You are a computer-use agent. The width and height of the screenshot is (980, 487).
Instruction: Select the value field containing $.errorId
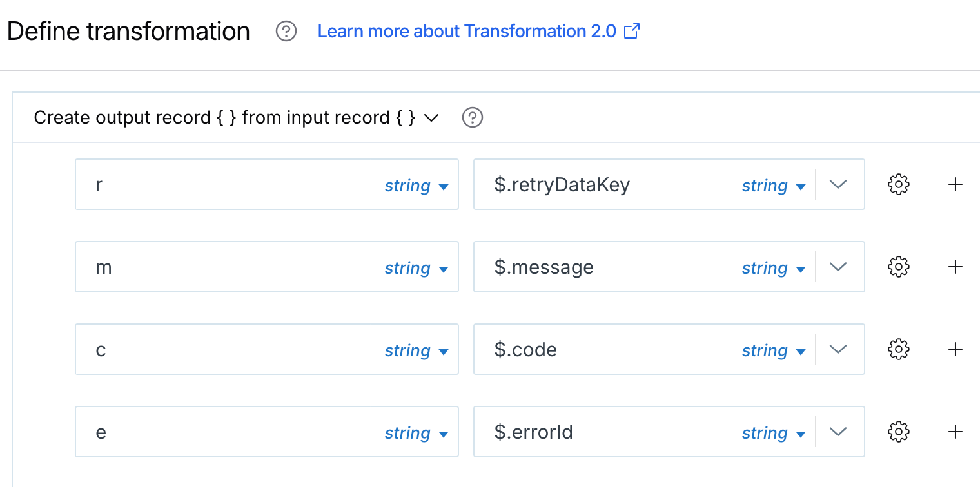click(612, 432)
